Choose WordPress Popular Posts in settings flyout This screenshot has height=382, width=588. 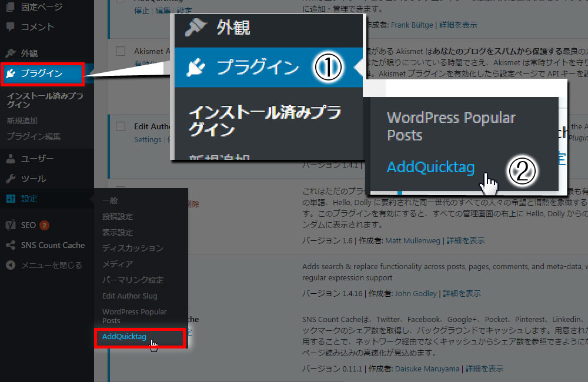(x=134, y=316)
